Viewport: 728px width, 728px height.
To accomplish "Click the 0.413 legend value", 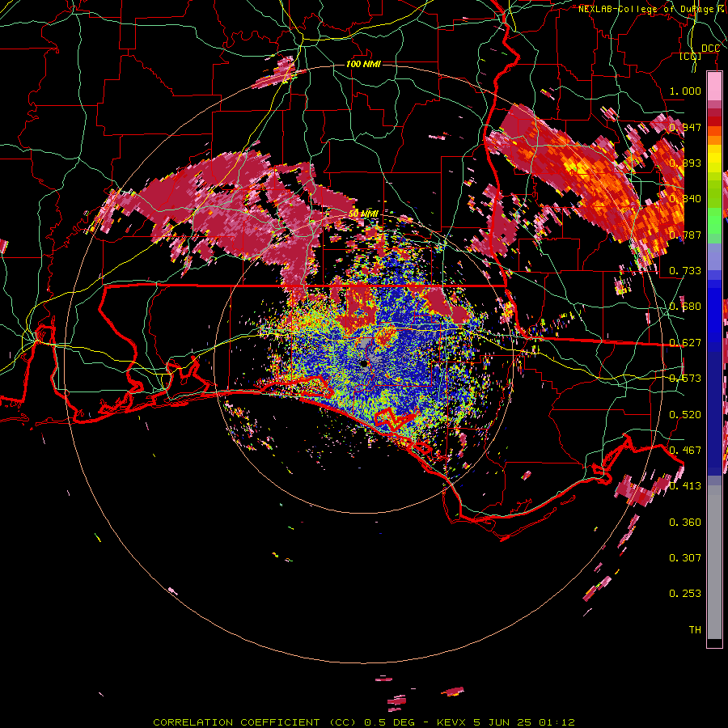I will click(685, 485).
